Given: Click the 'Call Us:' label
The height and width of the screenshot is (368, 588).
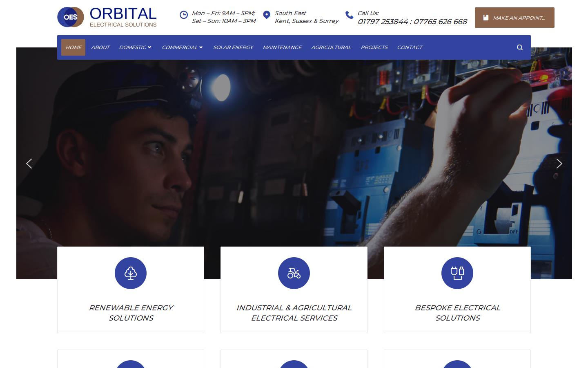Looking at the screenshot, I should coord(368,13).
